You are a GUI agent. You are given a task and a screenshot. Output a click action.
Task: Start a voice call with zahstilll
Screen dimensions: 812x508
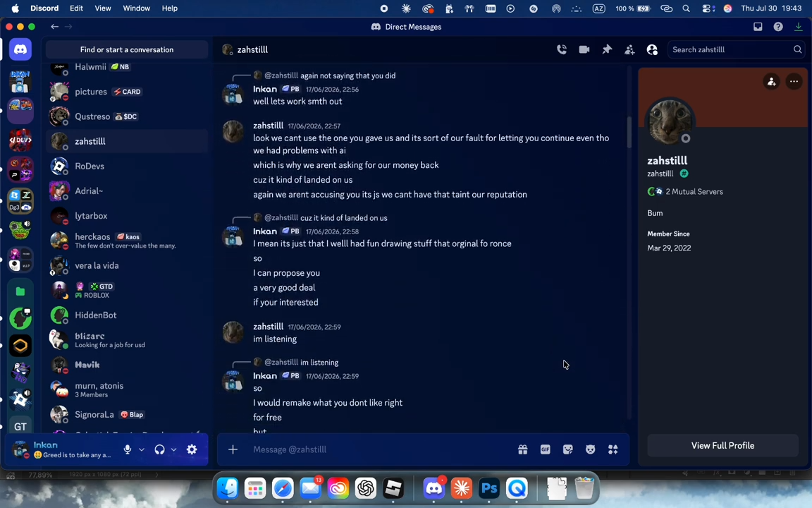(561, 50)
